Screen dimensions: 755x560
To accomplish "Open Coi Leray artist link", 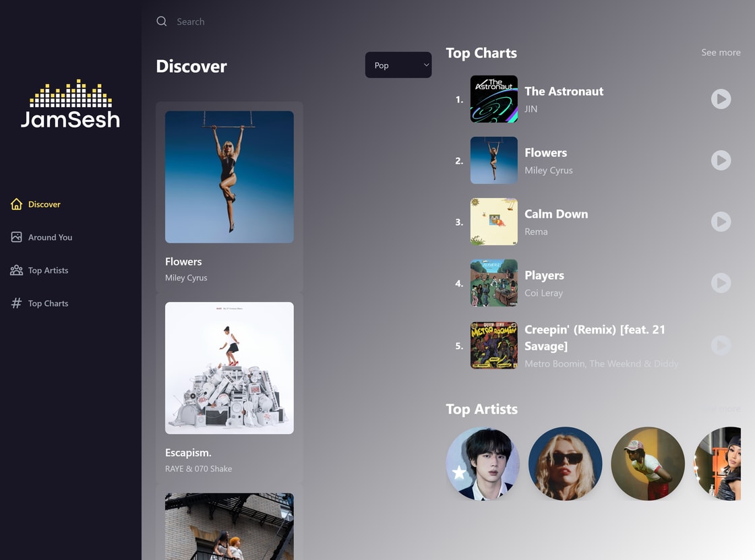I will 543,292.
